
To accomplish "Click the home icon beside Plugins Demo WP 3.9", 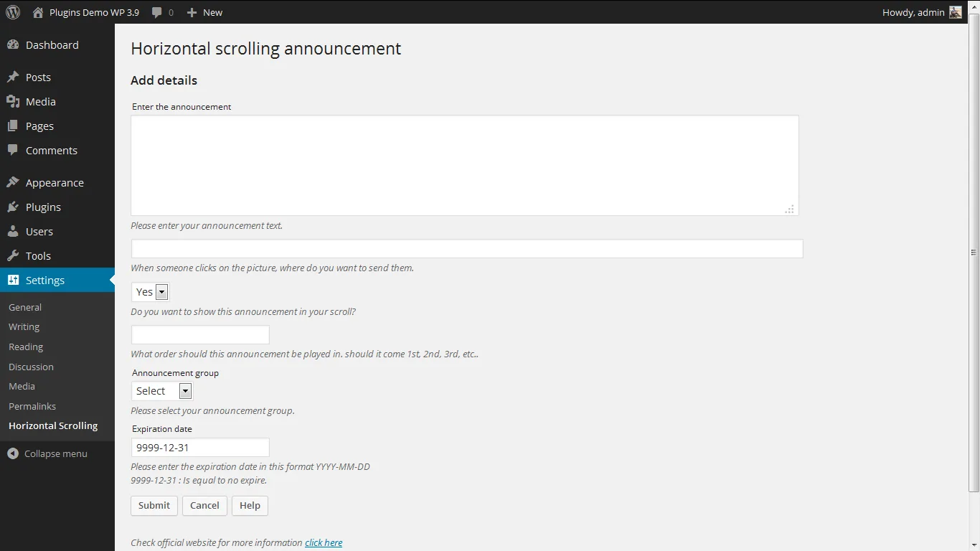I will pyautogui.click(x=38, y=12).
